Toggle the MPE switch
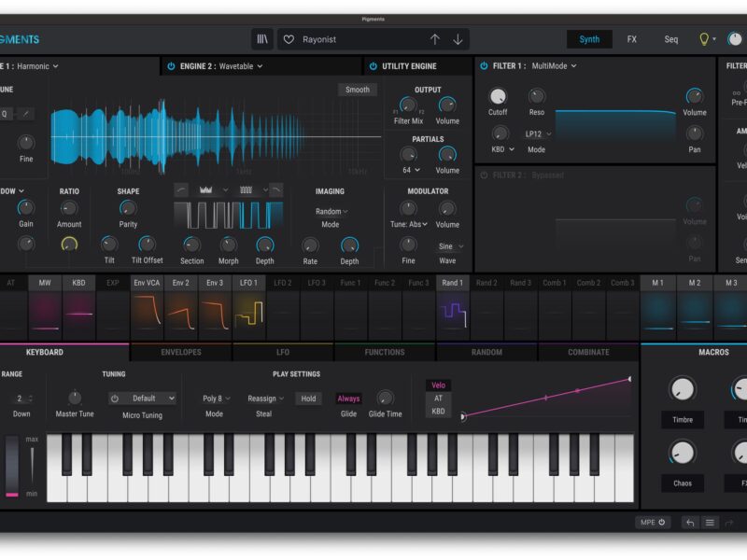The height and width of the screenshot is (560, 747). click(x=653, y=523)
